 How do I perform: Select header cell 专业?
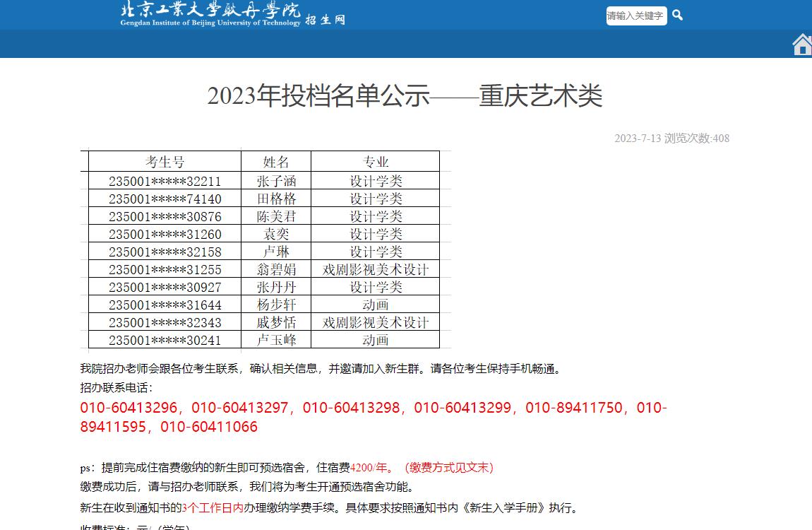[x=376, y=162]
